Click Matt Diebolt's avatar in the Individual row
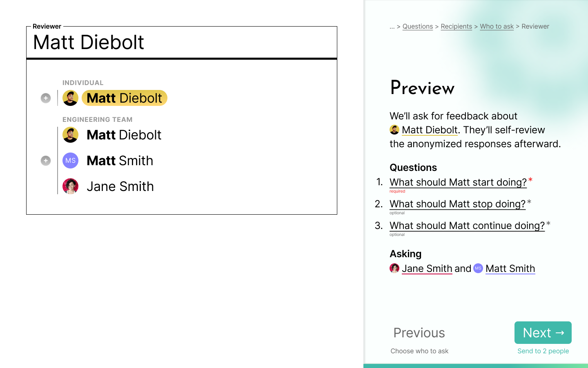The image size is (588, 368). click(70, 98)
